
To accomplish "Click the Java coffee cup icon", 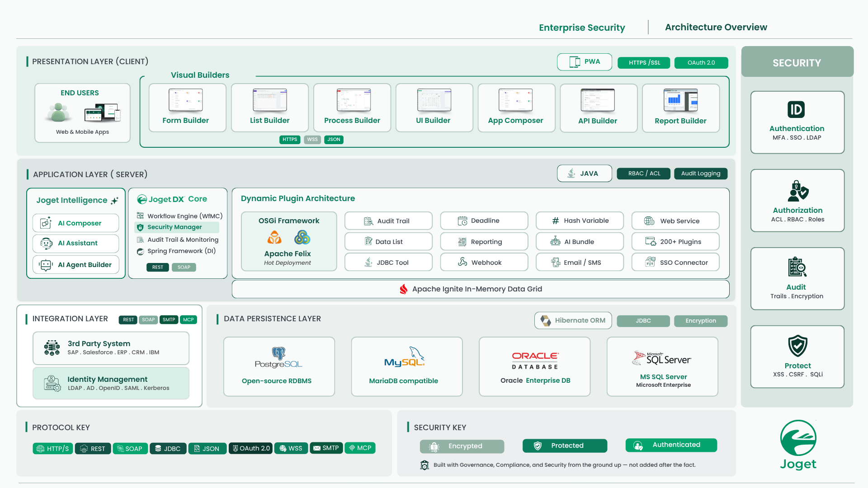I will pyautogui.click(x=571, y=173).
